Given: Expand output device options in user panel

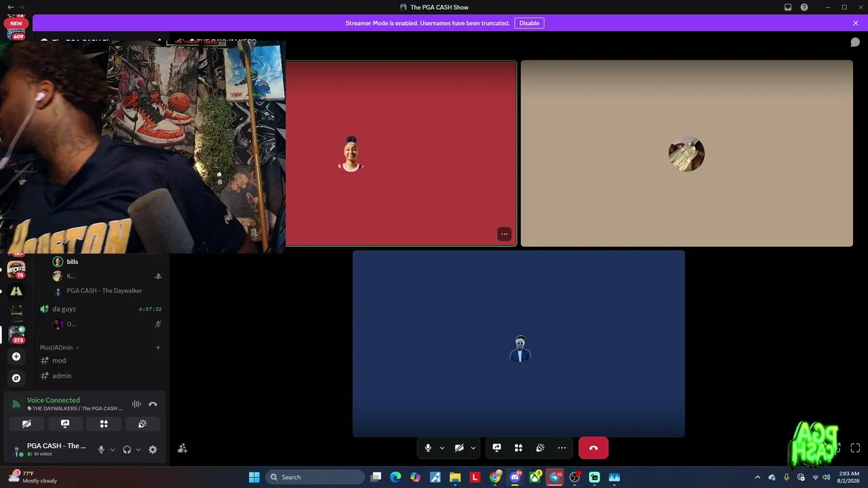Looking at the screenshot, I should point(138,449).
